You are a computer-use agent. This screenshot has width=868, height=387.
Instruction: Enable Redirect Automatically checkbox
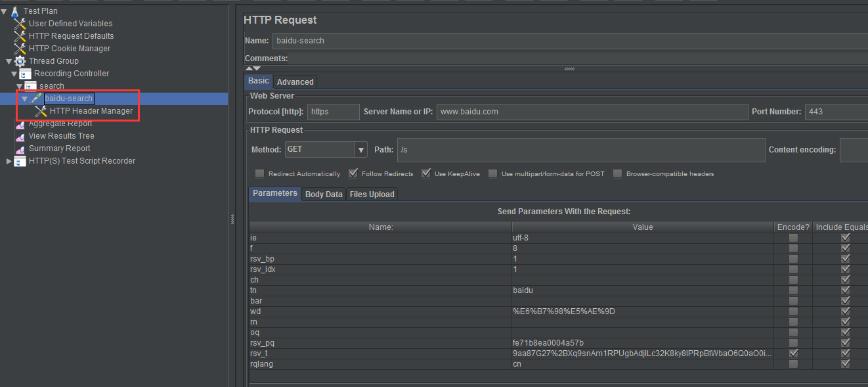coord(260,173)
